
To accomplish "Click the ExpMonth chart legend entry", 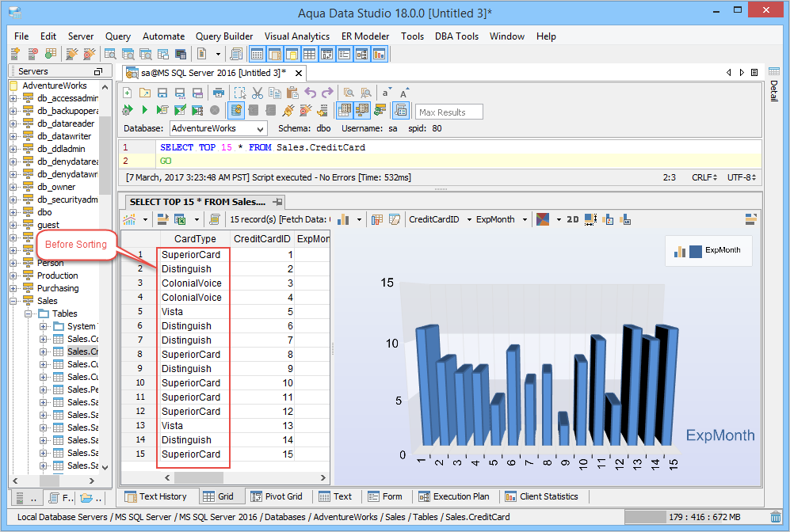I will pyautogui.click(x=709, y=250).
